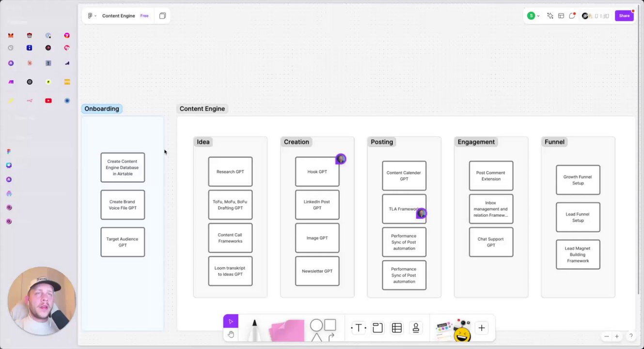Zoom in with the plus button
644x349 pixels.
pos(617,336)
